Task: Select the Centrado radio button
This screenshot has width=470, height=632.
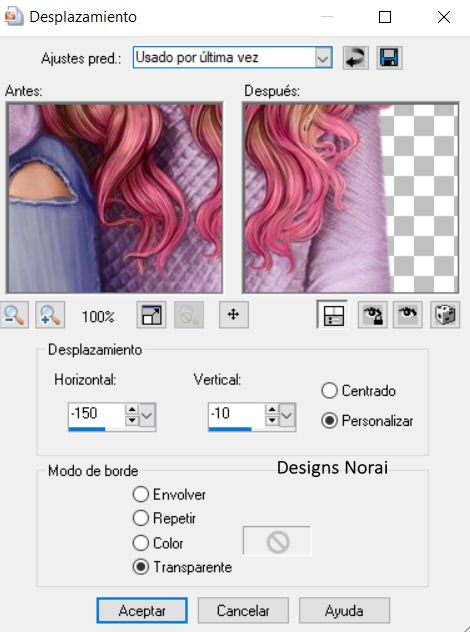Action: tap(329, 391)
